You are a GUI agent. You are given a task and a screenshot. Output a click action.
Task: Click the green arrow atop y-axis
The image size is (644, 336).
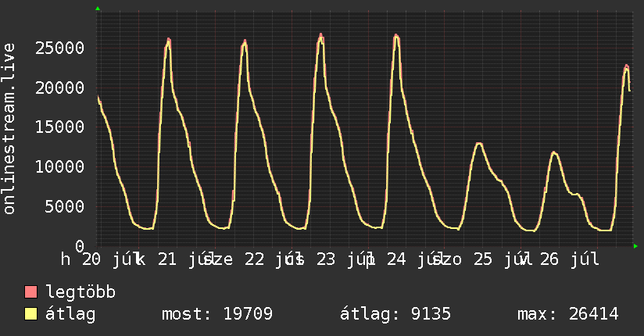click(x=98, y=9)
